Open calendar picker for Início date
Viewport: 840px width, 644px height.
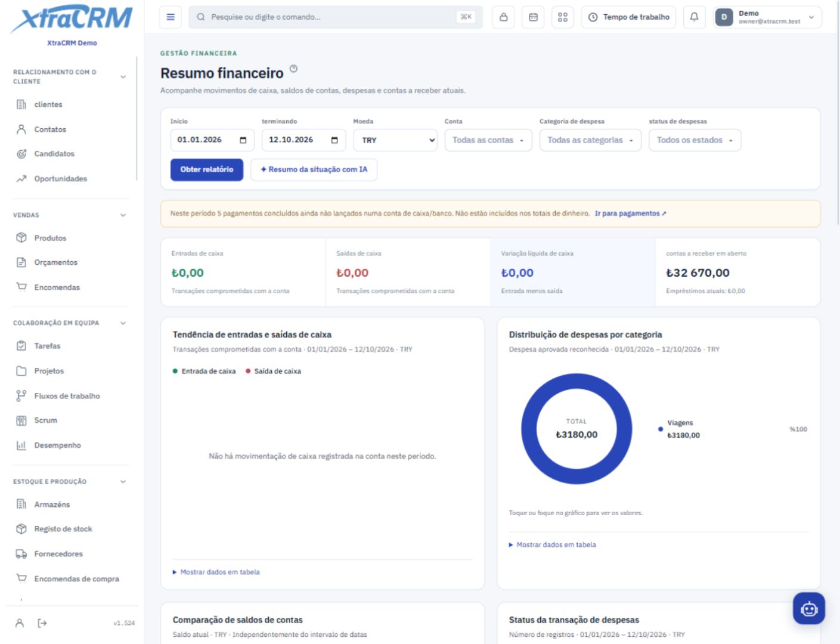pyautogui.click(x=243, y=140)
